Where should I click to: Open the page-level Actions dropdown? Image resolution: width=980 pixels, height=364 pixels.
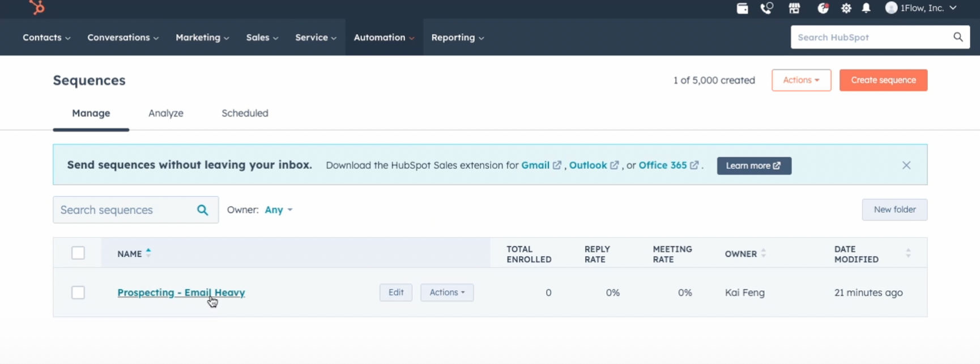801,80
